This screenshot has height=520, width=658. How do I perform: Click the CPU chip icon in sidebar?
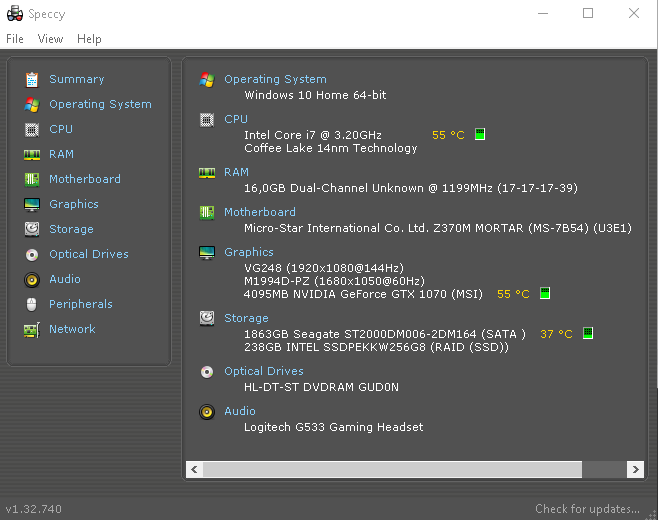coord(32,129)
